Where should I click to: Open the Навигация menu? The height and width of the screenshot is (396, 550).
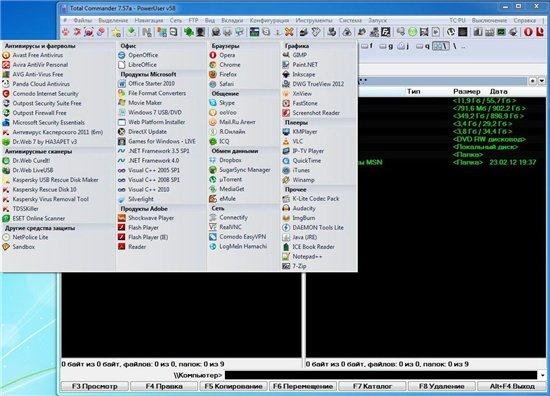(x=149, y=21)
